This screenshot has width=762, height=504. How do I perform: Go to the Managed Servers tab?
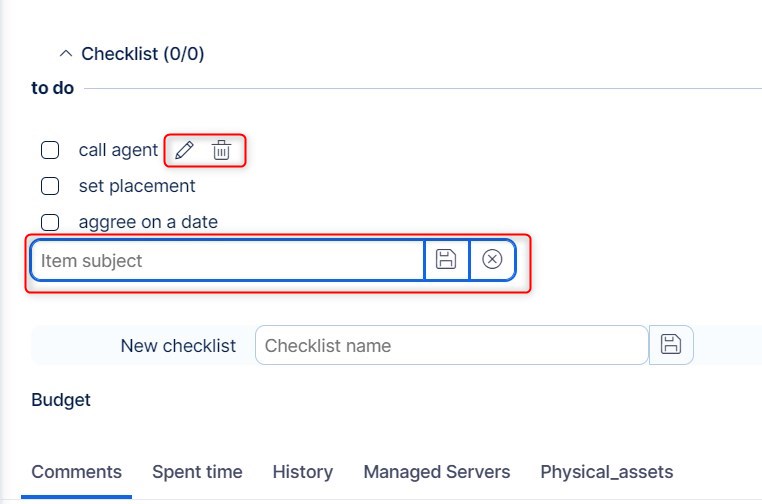point(437,472)
